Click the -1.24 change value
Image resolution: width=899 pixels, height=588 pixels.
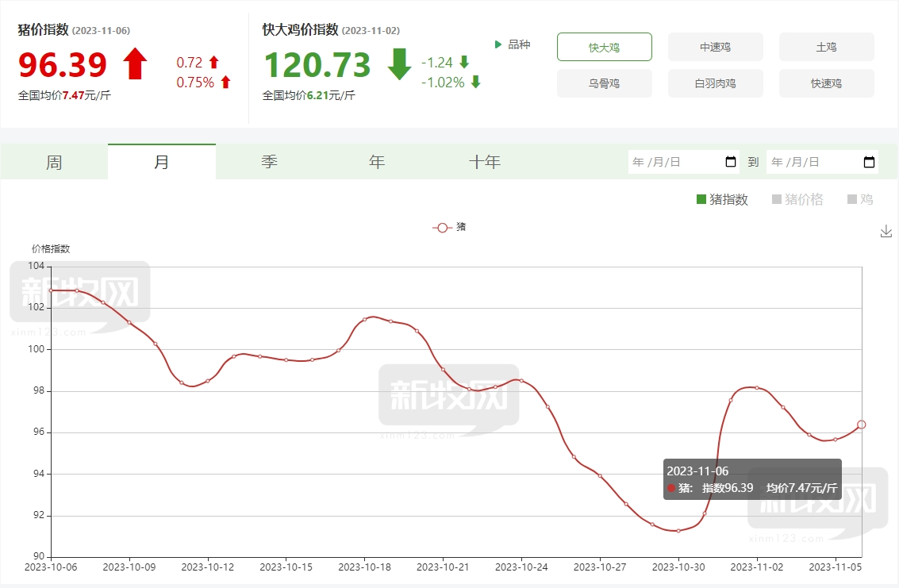[x=437, y=62]
